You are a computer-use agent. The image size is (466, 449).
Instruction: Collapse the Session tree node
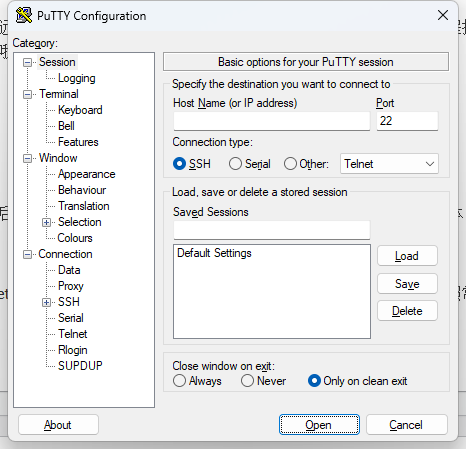click(27, 62)
